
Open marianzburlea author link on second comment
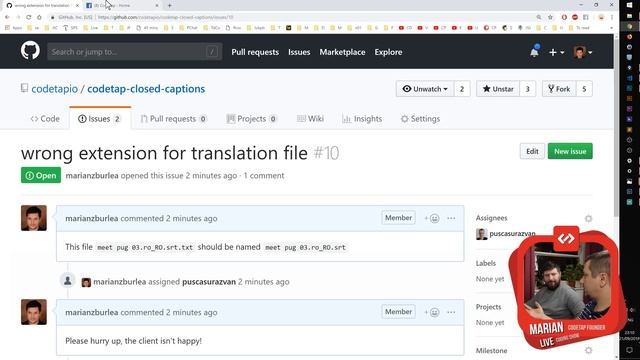click(x=91, y=312)
